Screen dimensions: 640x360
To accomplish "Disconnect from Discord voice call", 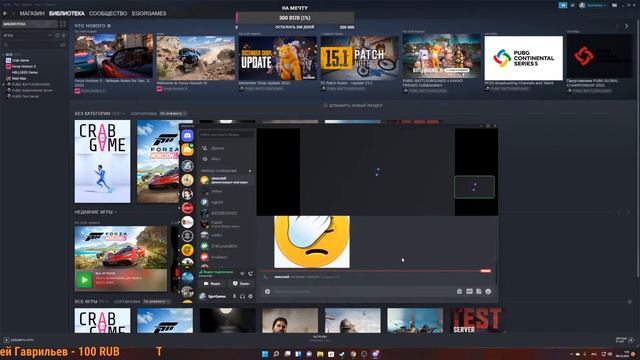I will click(250, 273).
